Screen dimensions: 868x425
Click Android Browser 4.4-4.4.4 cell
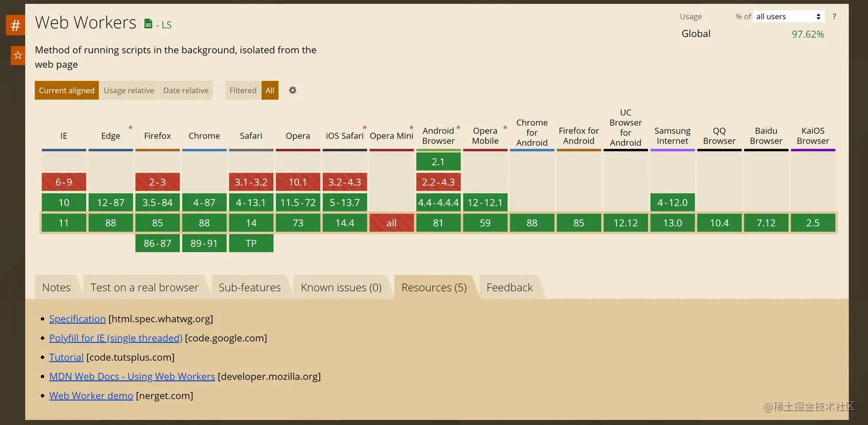tap(439, 202)
